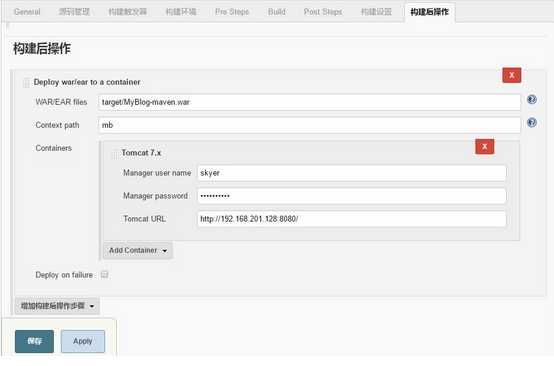Focus the Manager user name field

click(x=352, y=173)
